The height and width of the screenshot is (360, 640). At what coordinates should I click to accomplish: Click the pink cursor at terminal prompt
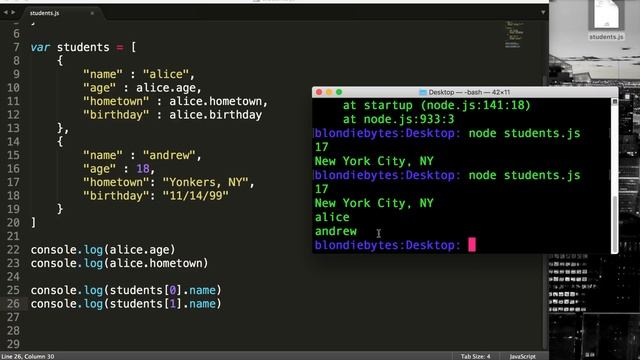(x=472, y=245)
